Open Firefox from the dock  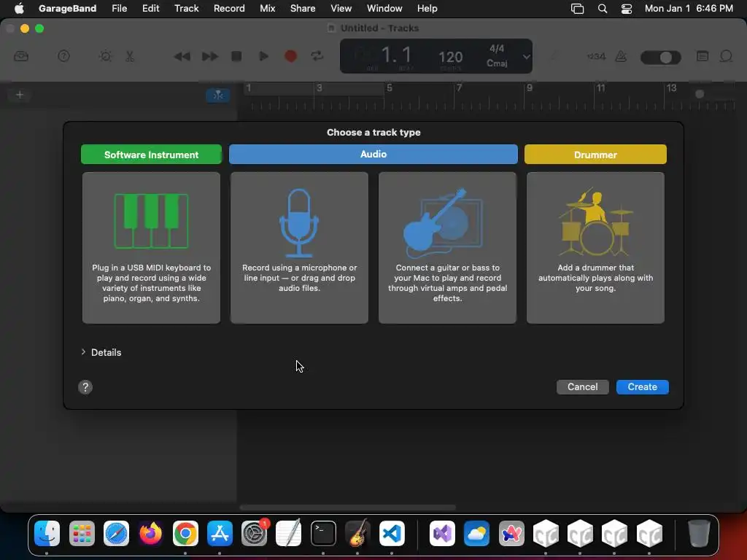click(x=150, y=533)
